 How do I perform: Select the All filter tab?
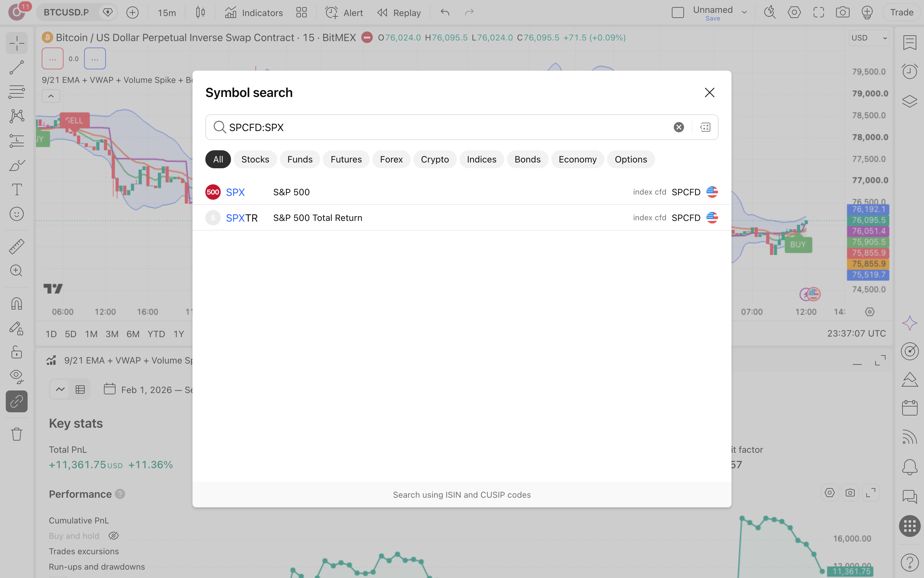pos(218,159)
